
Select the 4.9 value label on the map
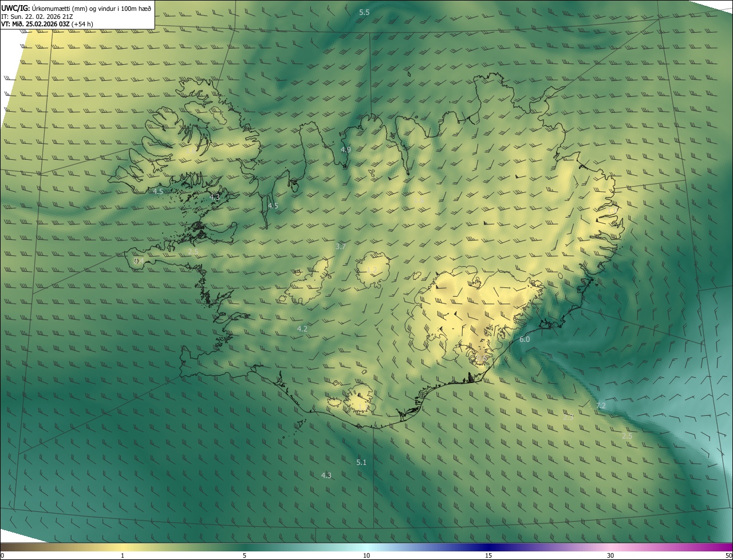coord(345,149)
